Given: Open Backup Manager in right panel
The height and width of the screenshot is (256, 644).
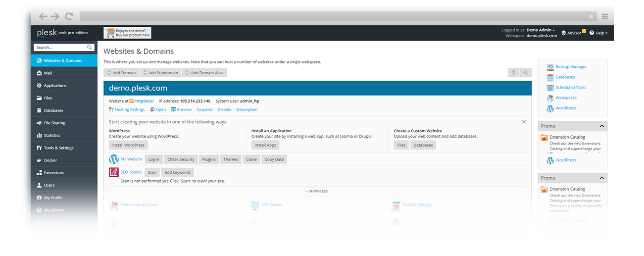Looking at the screenshot, I should coord(571,67).
